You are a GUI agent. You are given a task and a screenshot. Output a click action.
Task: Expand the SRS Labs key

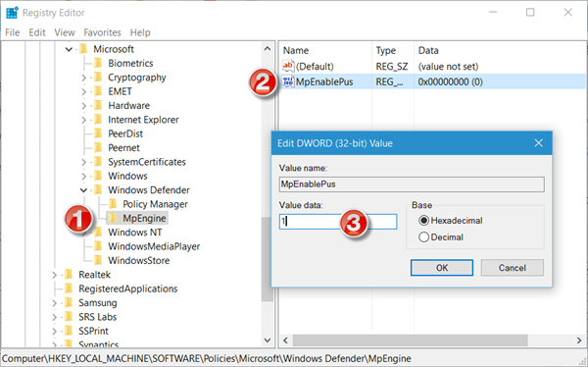tap(54, 317)
